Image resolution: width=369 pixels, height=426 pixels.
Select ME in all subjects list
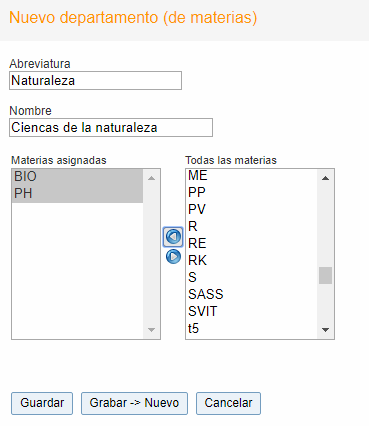click(x=251, y=175)
